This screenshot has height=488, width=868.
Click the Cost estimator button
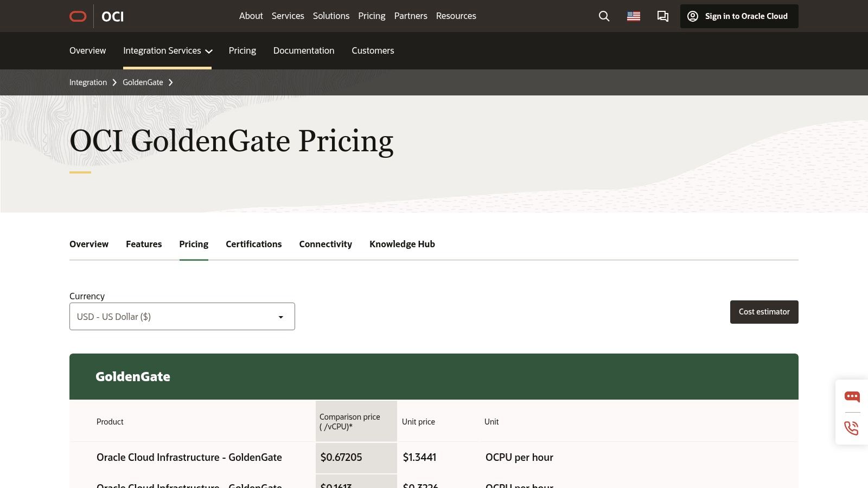764,312
